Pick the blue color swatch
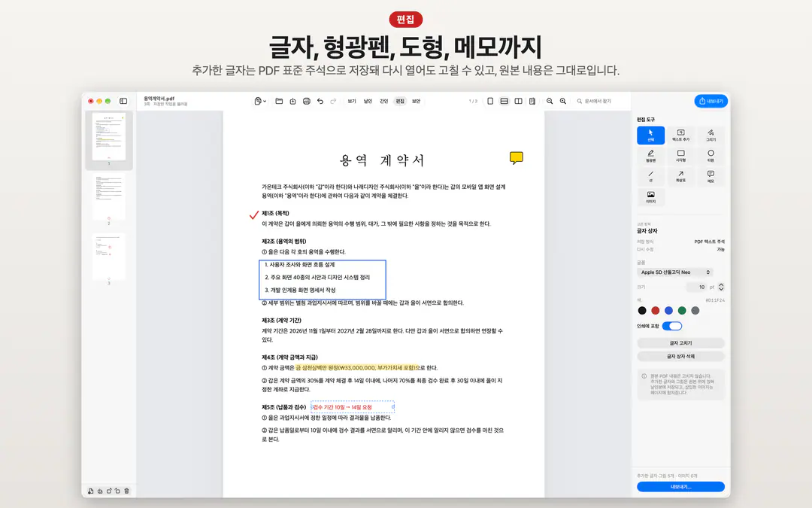Image resolution: width=812 pixels, height=508 pixels. pyautogui.click(x=668, y=311)
